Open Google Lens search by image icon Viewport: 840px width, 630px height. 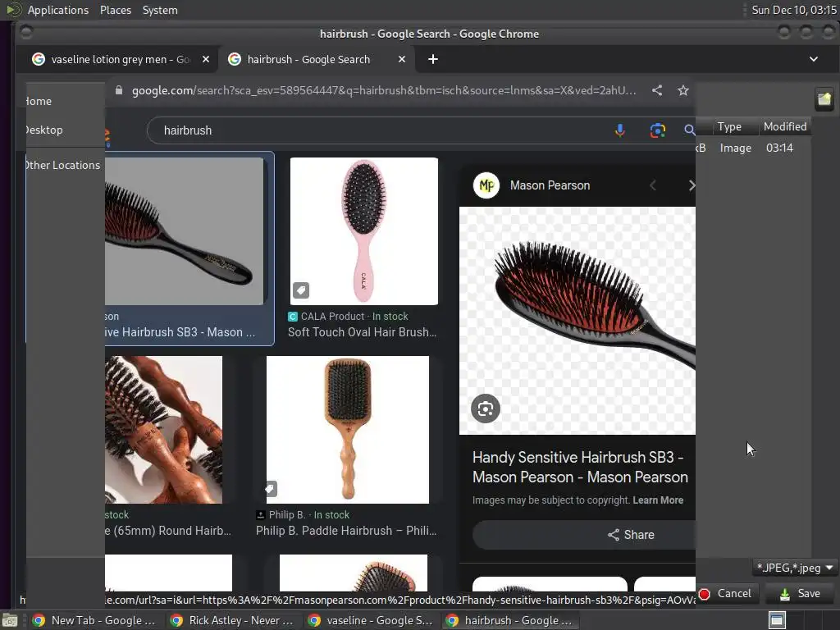pos(657,130)
